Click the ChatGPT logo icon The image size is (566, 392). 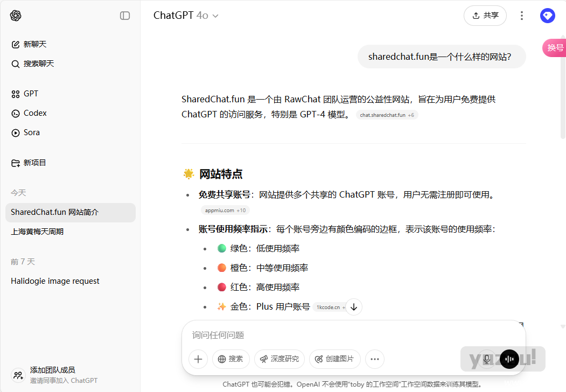click(16, 16)
